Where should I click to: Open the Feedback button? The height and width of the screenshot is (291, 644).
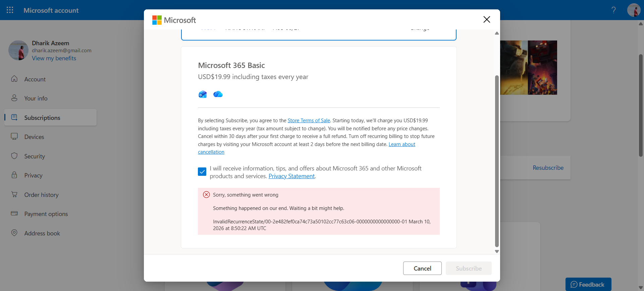click(588, 284)
